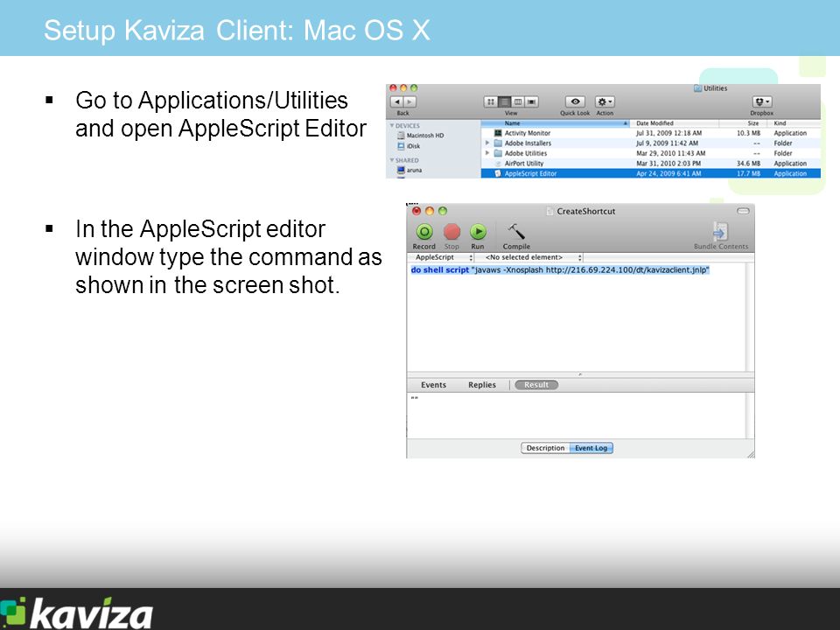Click the do shell script line

[560, 270]
